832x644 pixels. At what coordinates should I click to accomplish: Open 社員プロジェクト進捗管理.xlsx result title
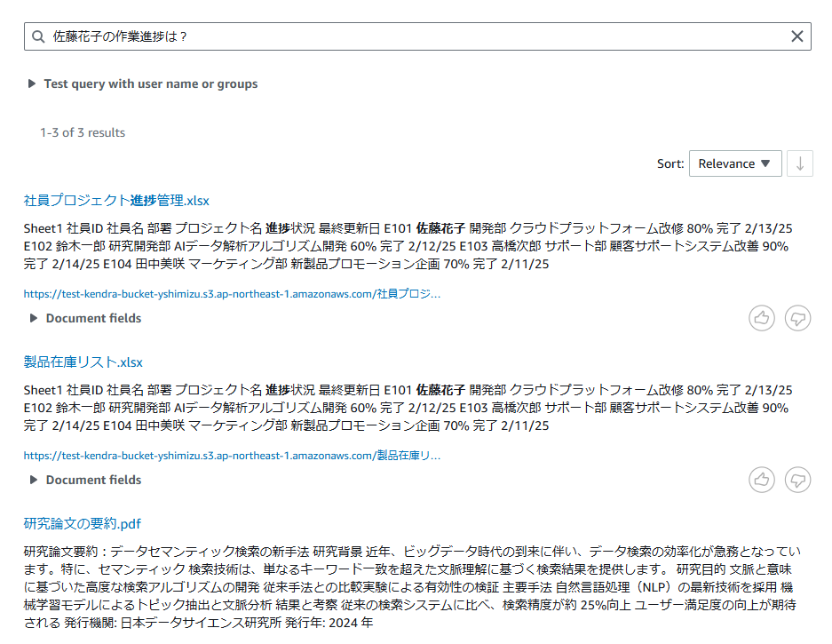coord(116,201)
